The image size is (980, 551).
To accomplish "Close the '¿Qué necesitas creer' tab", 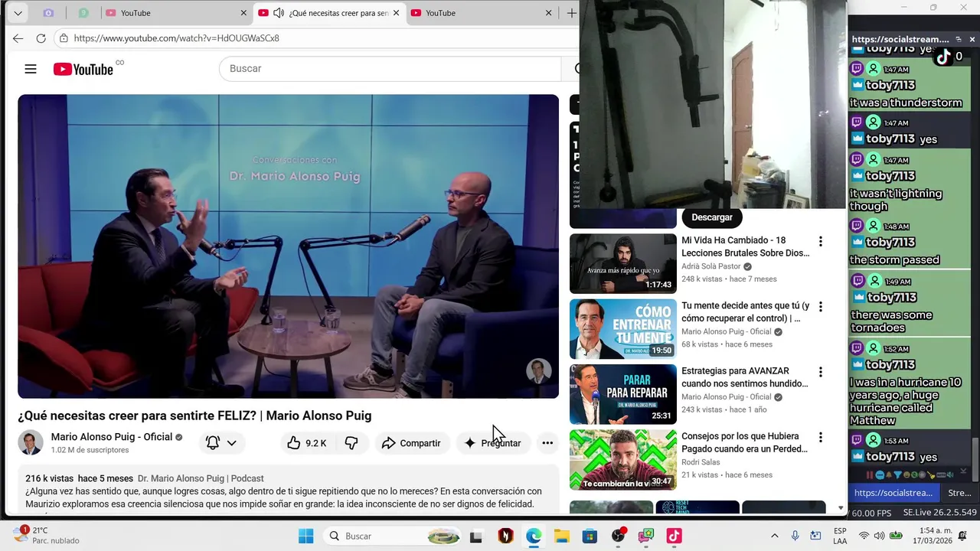I will pyautogui.click(x=396, y=13).
